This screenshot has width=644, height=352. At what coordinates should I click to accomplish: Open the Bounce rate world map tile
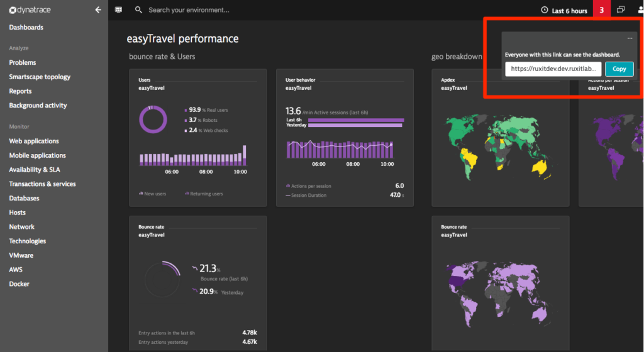click(x=501, y=283)
